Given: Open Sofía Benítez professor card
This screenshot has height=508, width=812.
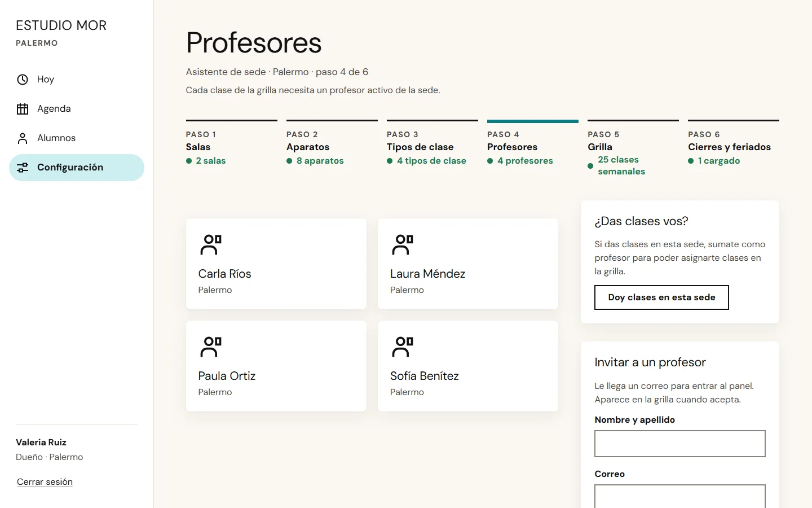Looking at the screenshot, I should point(468,366).
